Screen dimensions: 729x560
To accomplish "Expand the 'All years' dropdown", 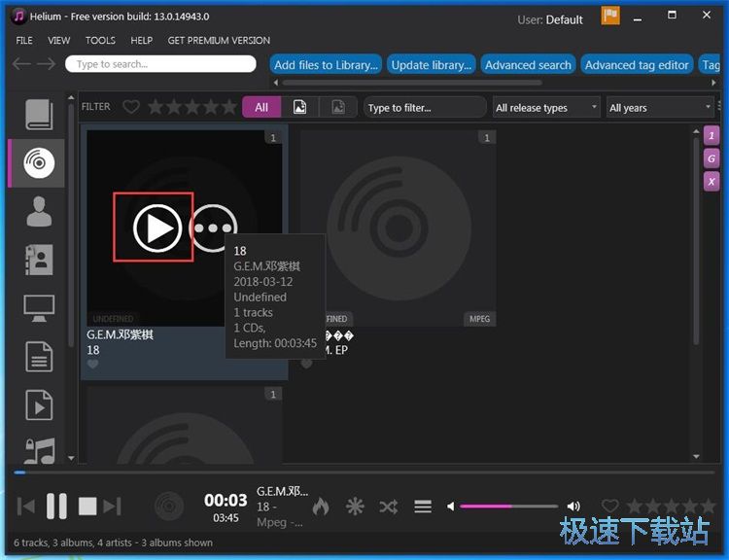I will point(659,107).
